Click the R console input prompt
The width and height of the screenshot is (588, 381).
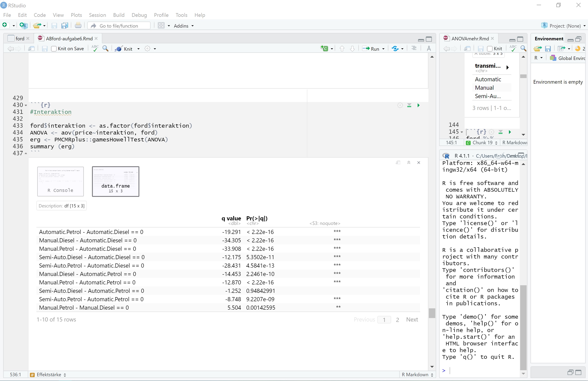tap(481, 370)
